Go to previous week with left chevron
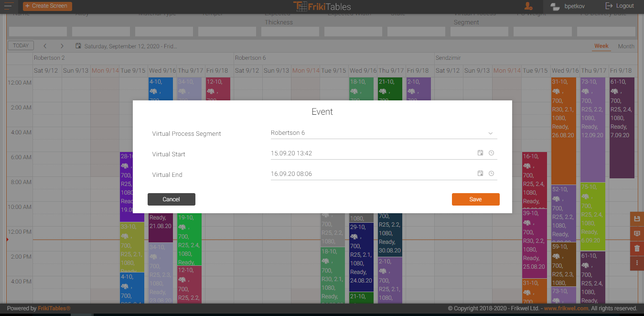Image resolution: width=644 pixels, height=316 pixels. pyautogui.click(x=45, y=46)
